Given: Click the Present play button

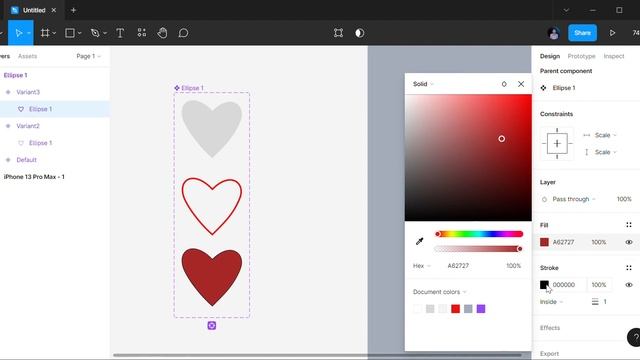Looking at the screenshot, I should 612,33.
